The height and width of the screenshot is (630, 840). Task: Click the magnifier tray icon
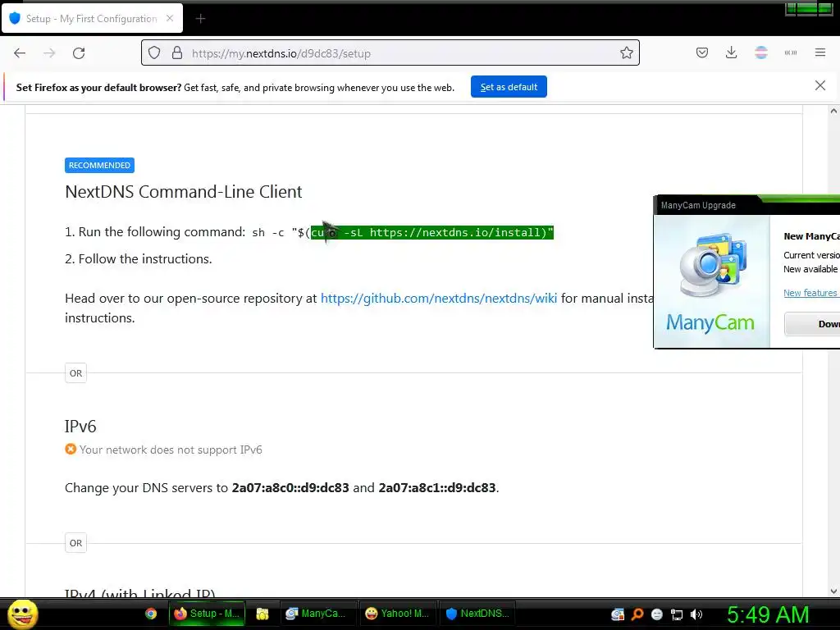[637, 614]
